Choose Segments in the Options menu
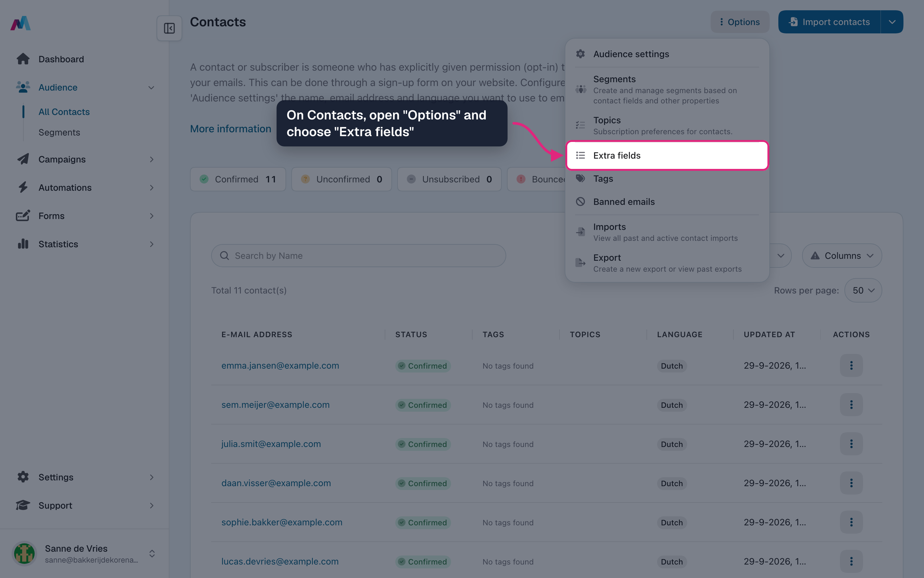This screenshot has width=924, height=578. coord(667,90)
